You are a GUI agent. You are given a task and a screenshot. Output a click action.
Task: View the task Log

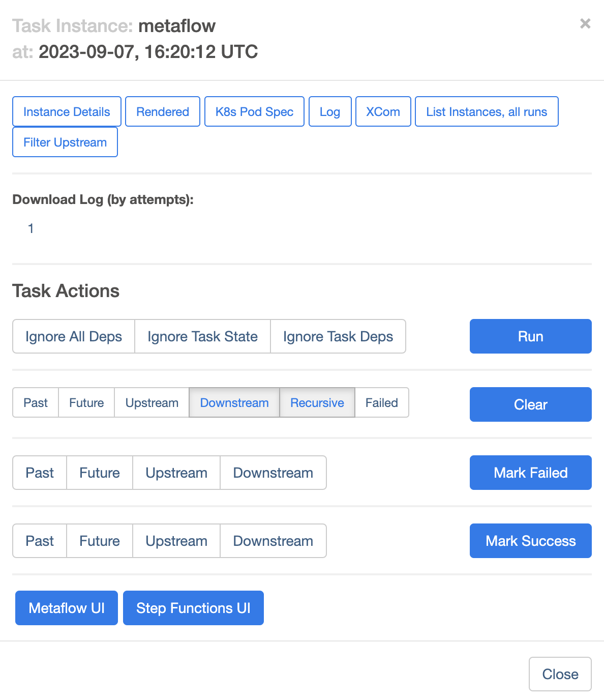tap(330, 111)
